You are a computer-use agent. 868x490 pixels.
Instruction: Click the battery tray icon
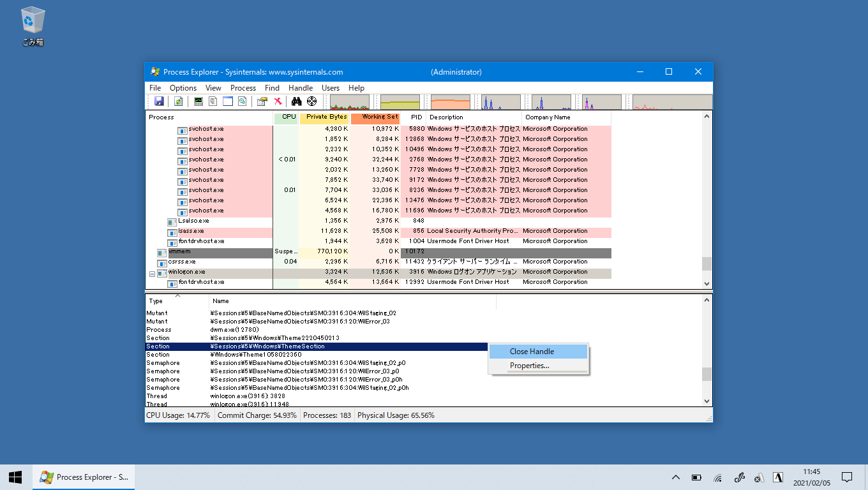[697, 477]
